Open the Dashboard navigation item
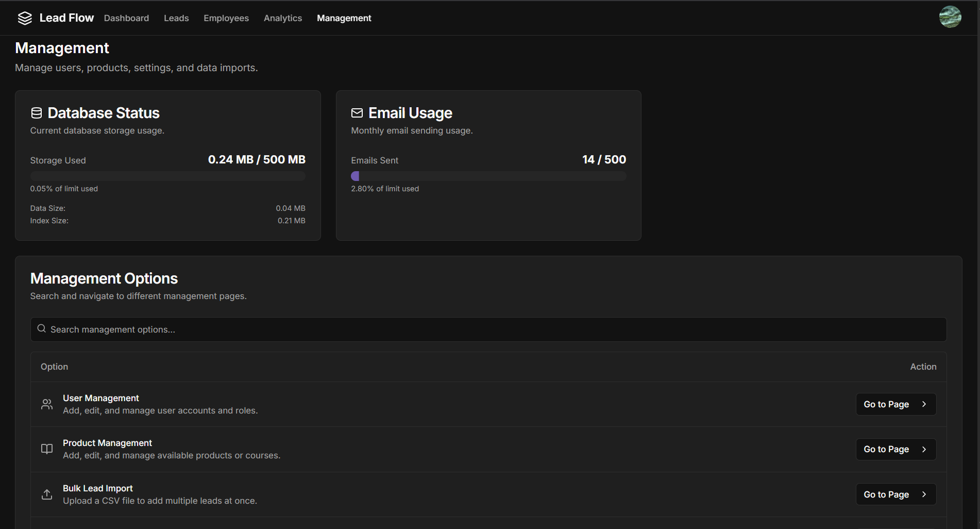 point(126,18)
